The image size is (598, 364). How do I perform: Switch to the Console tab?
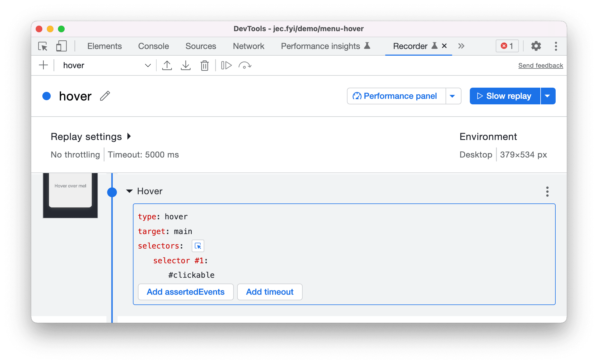(x=153, y=46)
